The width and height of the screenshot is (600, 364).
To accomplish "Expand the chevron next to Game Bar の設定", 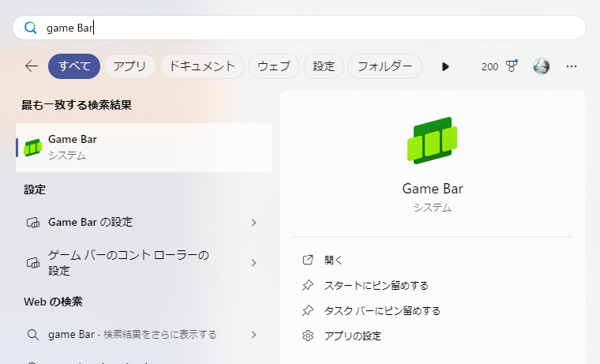I will 253,223.
